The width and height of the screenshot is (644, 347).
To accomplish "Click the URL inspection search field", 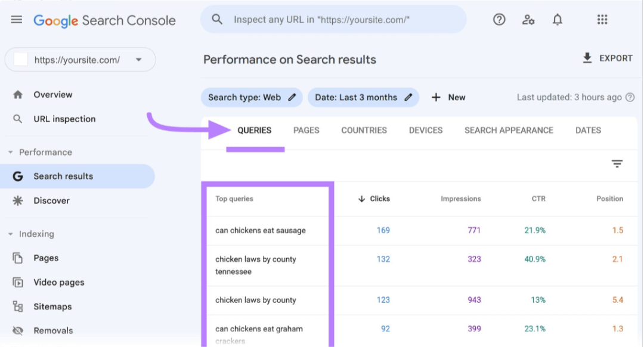I will (x=333, y=20).
